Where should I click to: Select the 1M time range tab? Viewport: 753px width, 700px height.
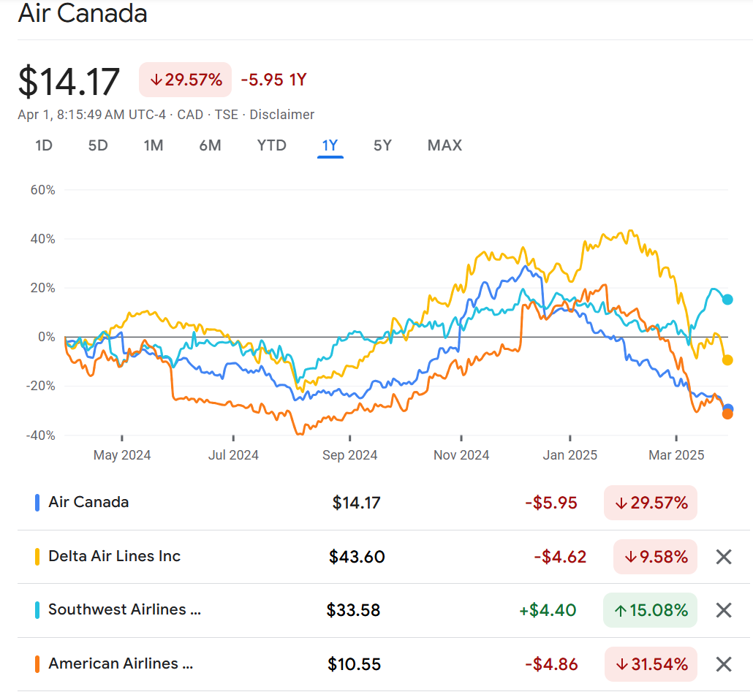pyautogui.click(x=153, y=145)
